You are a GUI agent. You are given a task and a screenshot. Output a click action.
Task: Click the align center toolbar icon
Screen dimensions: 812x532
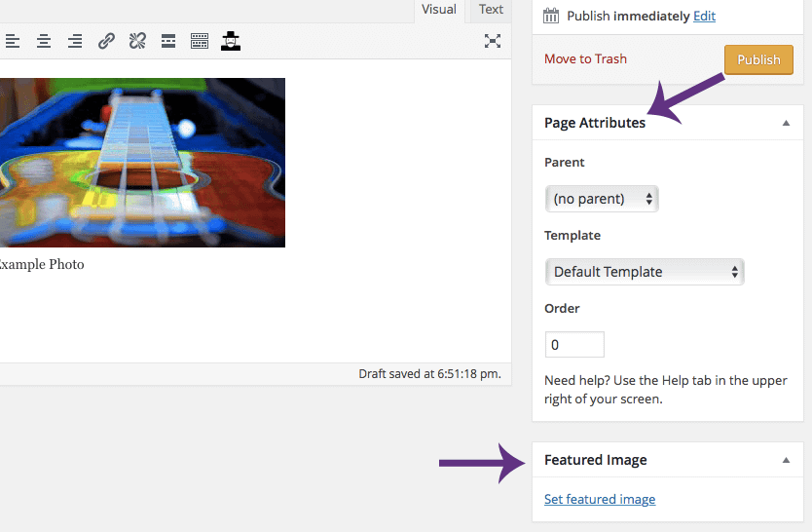[44, 41]
